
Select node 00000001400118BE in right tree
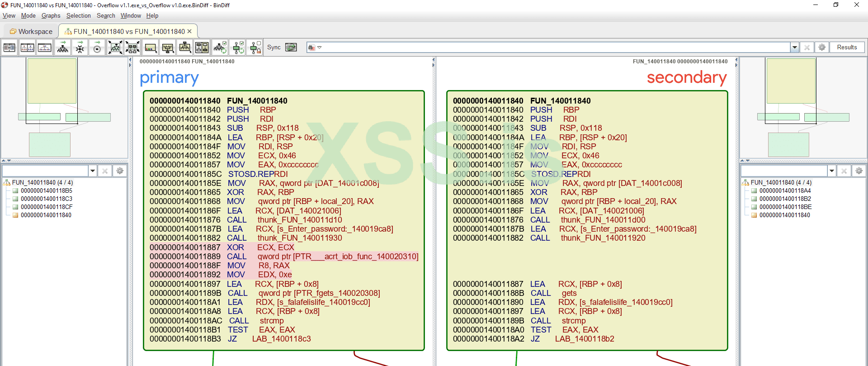[785, 207]
